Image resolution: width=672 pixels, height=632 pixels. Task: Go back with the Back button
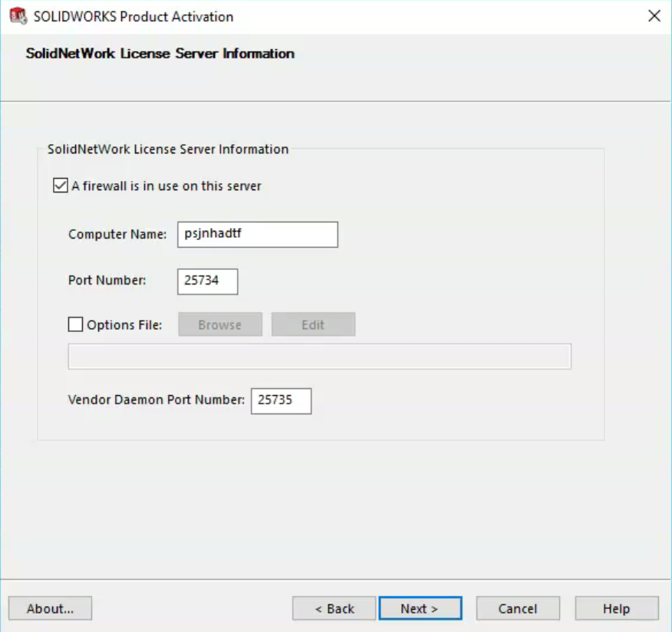pos(334,608)
